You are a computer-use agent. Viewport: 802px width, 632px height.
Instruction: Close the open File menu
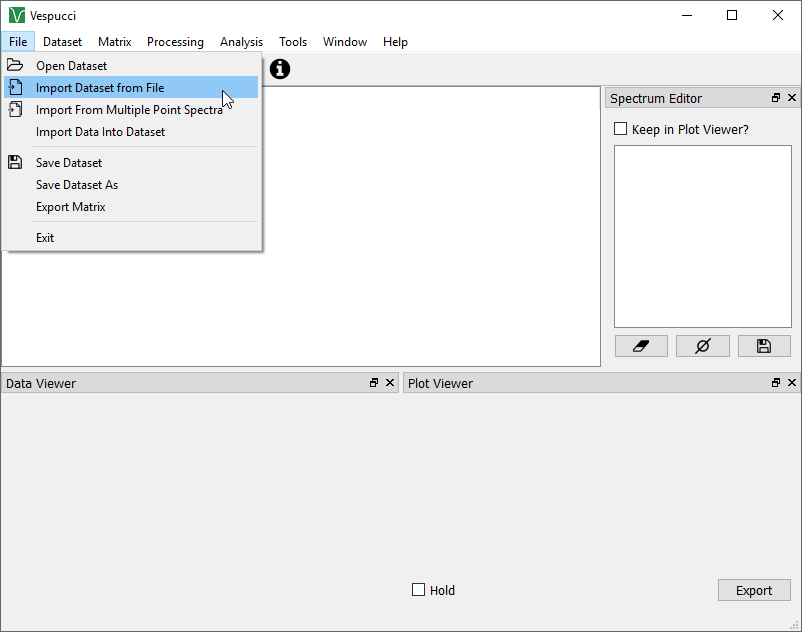click(18, 41)
